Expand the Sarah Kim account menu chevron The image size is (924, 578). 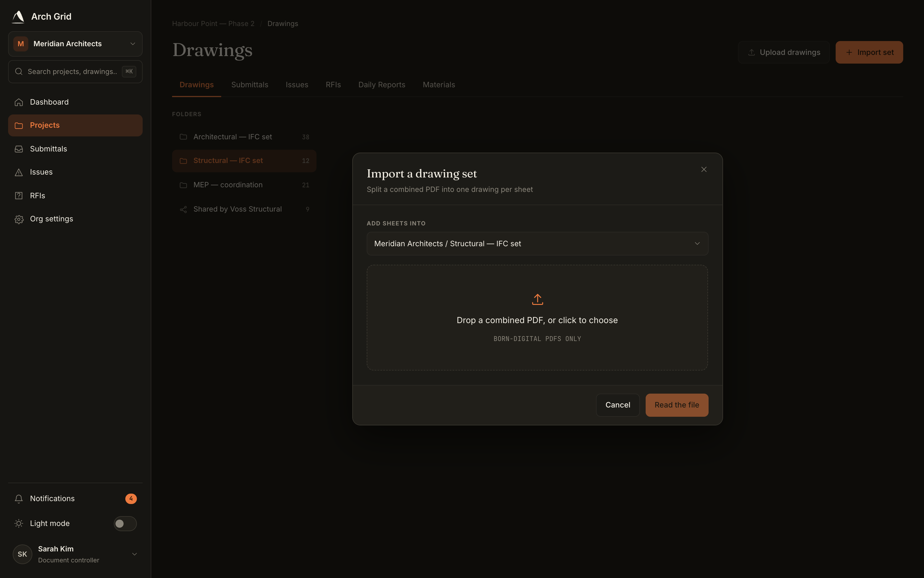pyautogui.click(x=134, y=554)
